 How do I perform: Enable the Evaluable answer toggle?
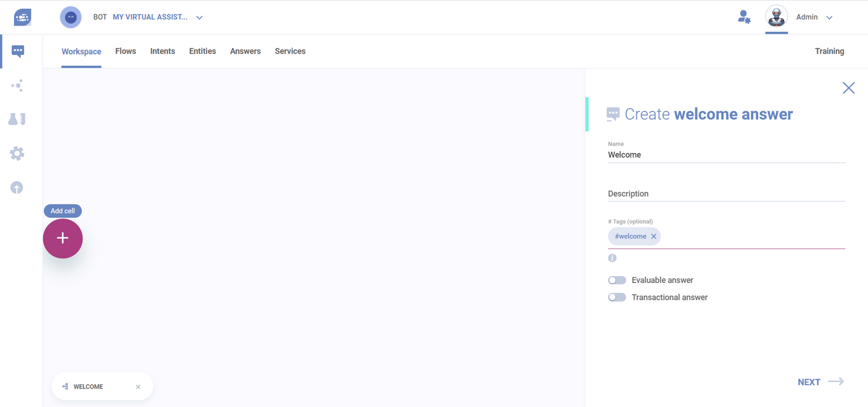(617, 280)
